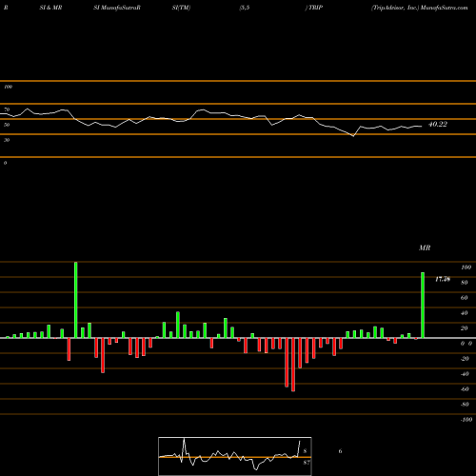Click the (TripAdvisor, Inc.) MunafaSutra.com title text

click(x=419, y=8)
